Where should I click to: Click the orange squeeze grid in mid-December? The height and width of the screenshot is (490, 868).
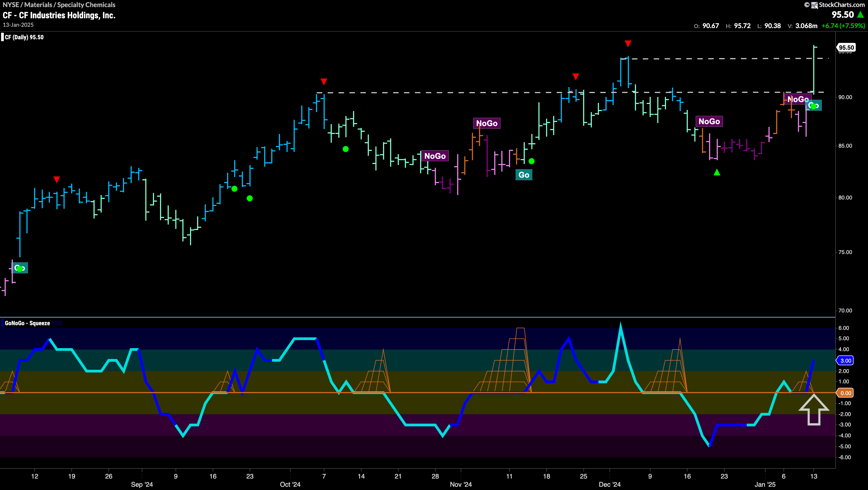click(x=665, y=365)
